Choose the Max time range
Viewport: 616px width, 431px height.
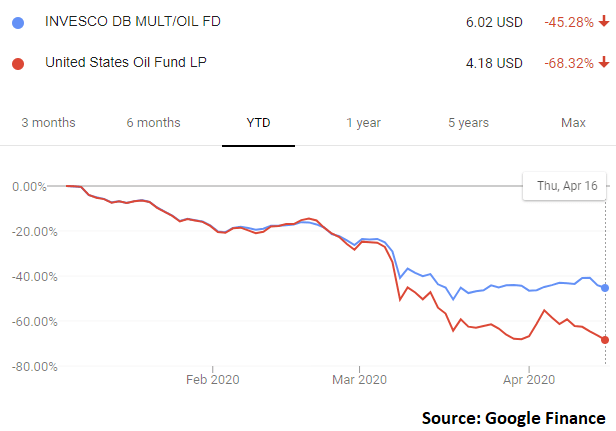coord(573,123)
